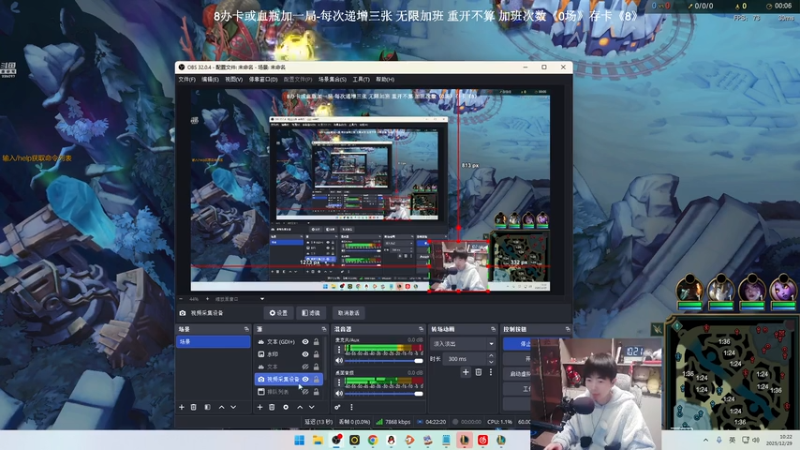Open scene filters icon in scenes toolbar

click(x=208, y=407)
